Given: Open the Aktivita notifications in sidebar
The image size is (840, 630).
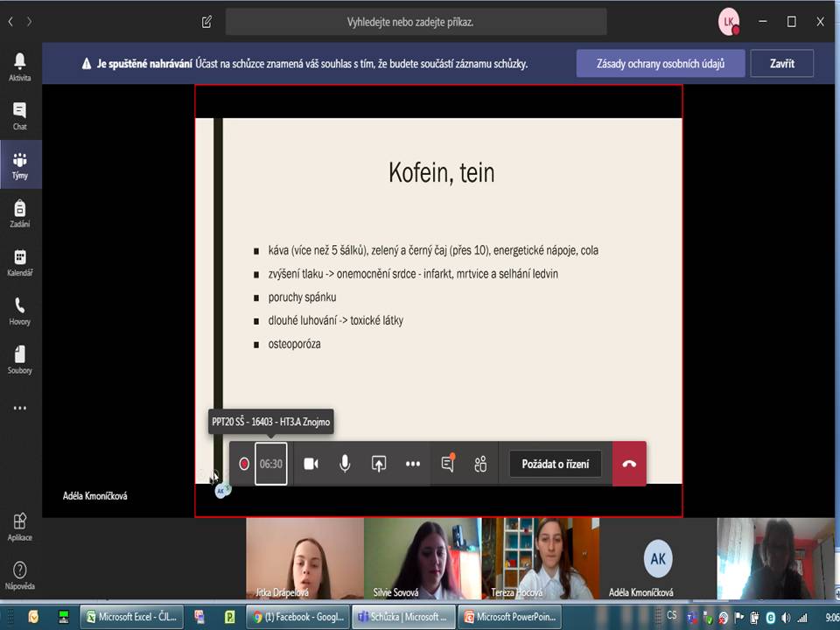Looking at the screenshot, I should pos(19,66).
